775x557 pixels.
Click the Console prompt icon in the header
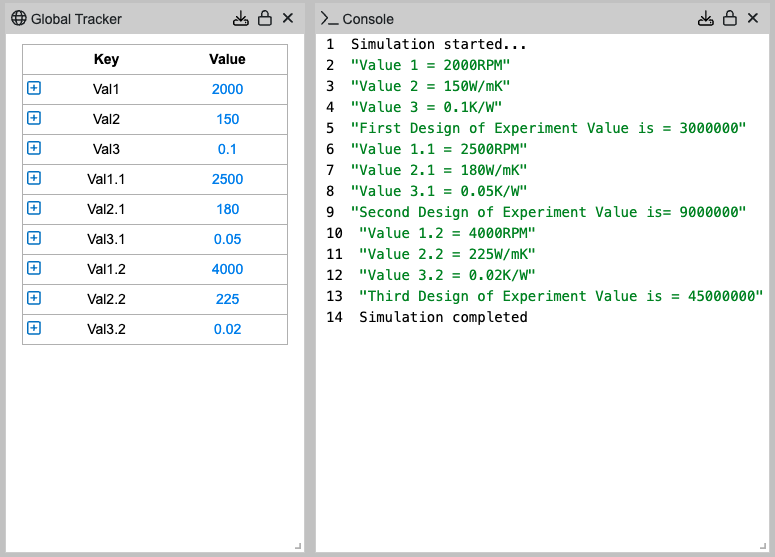(329, 19)
